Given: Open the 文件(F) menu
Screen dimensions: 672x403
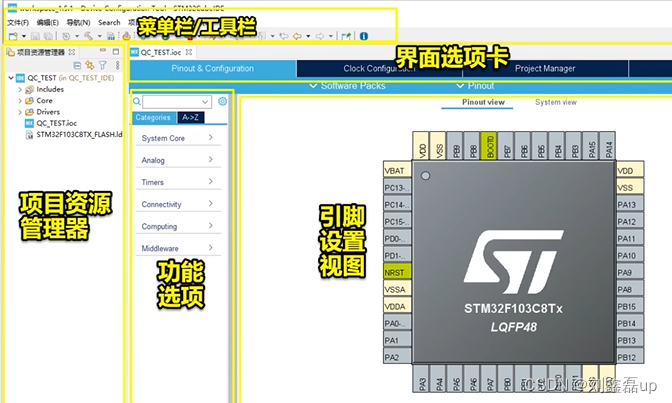Looking at the screenshot, I should pyautogui.click(x=18, y=22).
